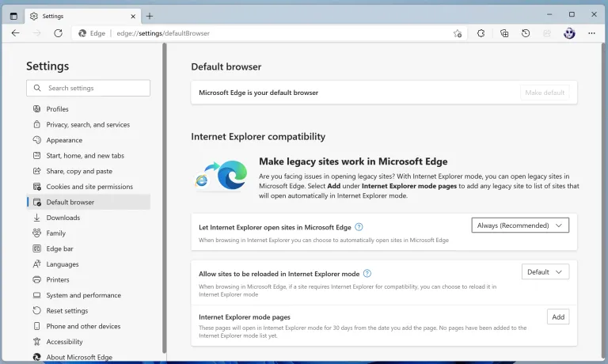Click help icon beside Let Internet Explorer open sites
608x364 pixels.
tap(359, 227)
